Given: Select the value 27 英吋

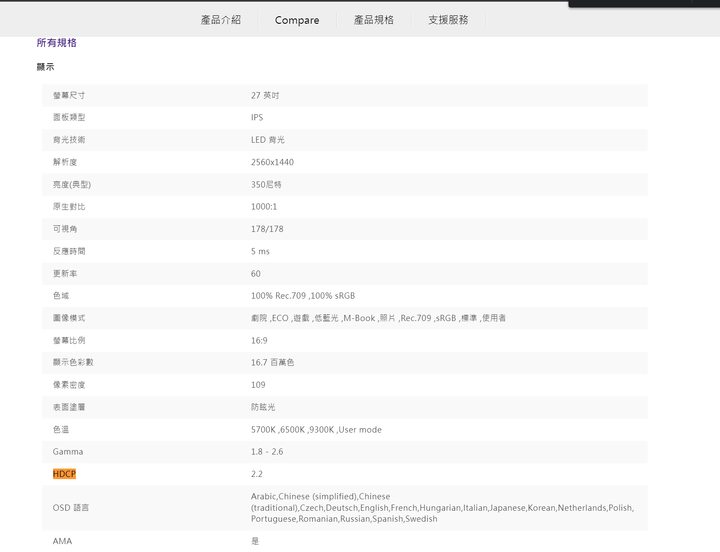Looking at the screenshot, I should pos(265,96).
